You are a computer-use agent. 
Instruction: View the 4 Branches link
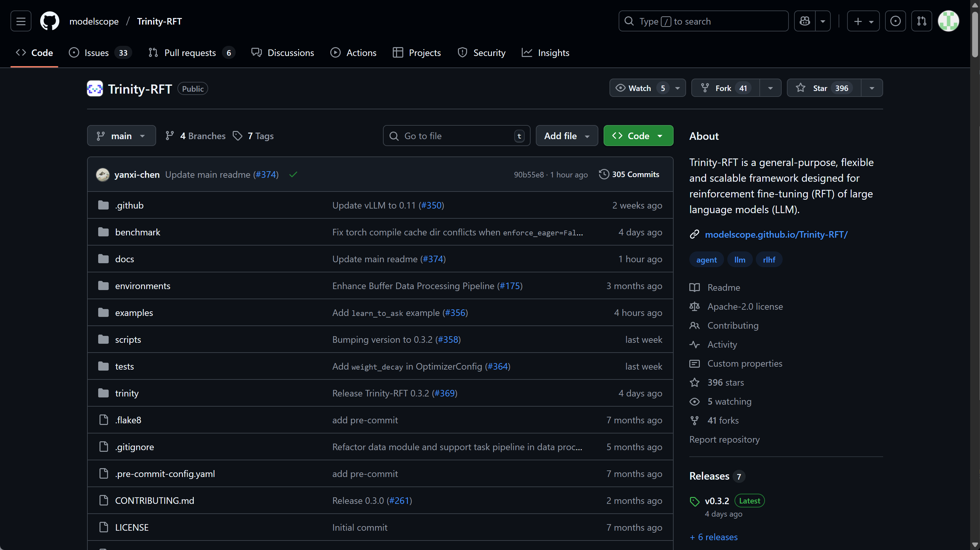pos(195,136)
